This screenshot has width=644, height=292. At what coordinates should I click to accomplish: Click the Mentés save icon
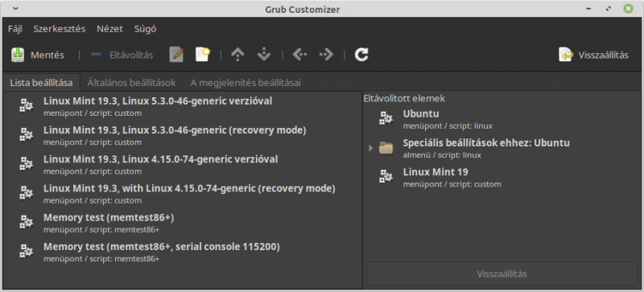18,55
